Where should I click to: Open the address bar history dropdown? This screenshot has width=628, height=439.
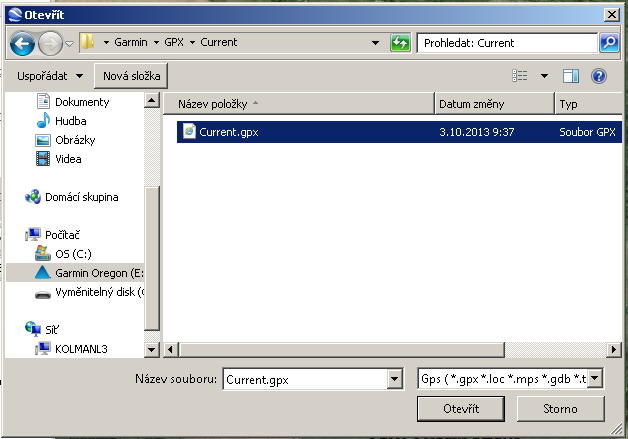coord(375,44)
